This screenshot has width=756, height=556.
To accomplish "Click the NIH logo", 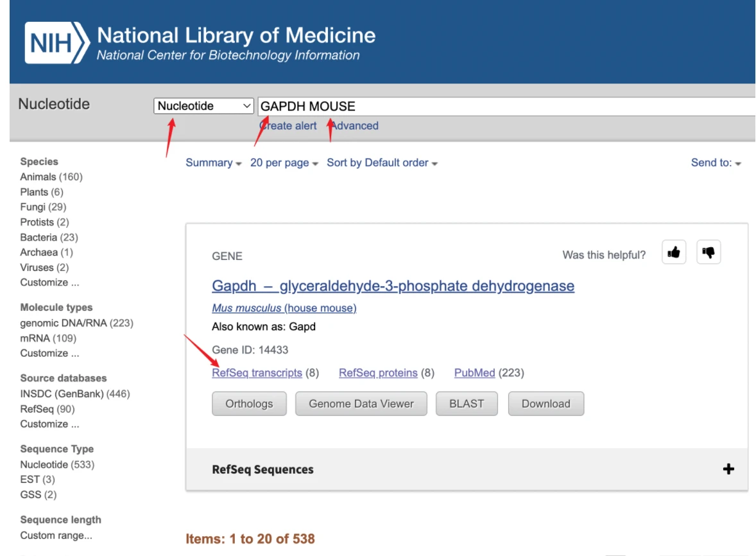I will pos(57,42).
